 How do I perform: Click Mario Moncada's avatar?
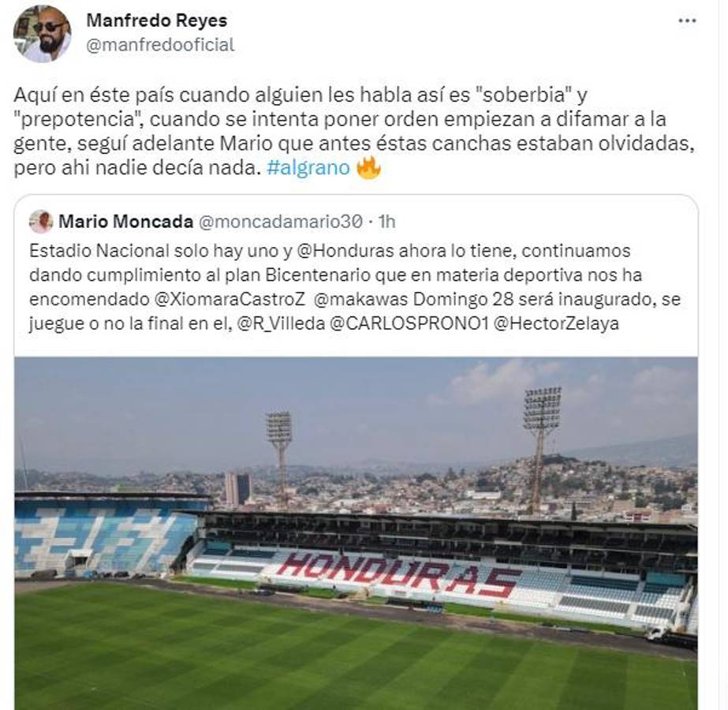point(40,223)
